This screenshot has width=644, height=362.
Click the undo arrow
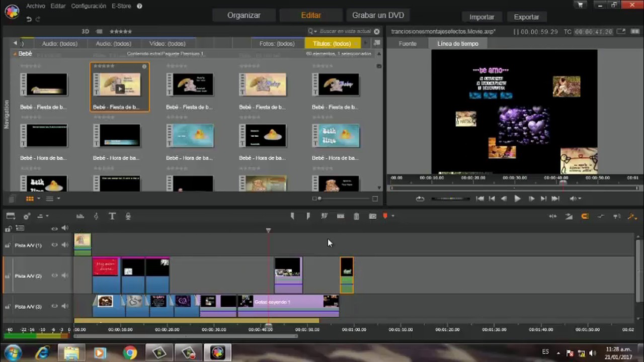(x=29, y=19)
